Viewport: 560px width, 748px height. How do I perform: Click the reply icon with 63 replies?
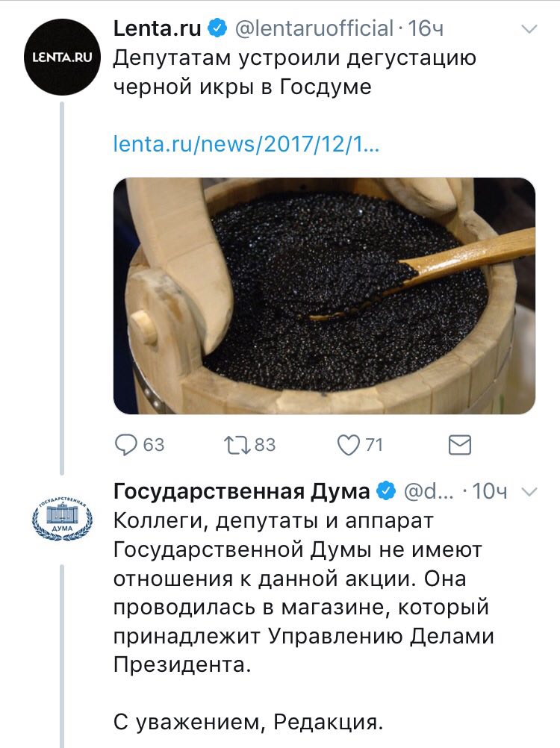click(x=126, y=445)
